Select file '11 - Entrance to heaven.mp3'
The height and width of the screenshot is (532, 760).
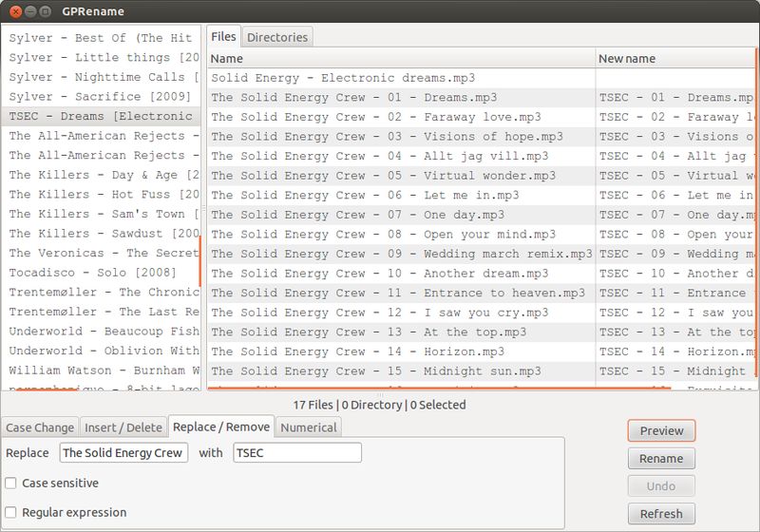click(401, 294)
